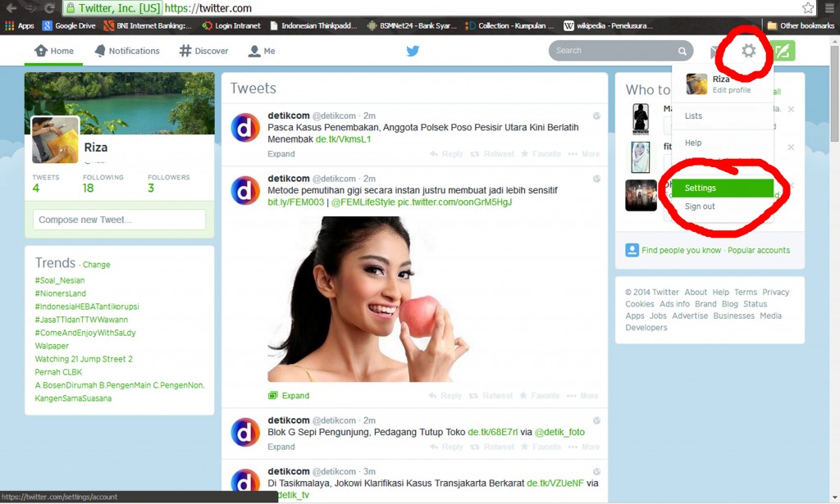Click the woman with apple photo
This screenshot has width=840, height=504.
(368, 298)
